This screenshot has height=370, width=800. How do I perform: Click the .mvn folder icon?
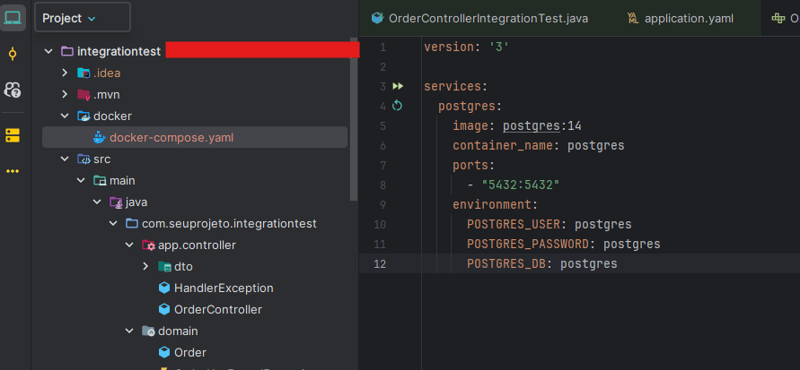click(84, 94)
